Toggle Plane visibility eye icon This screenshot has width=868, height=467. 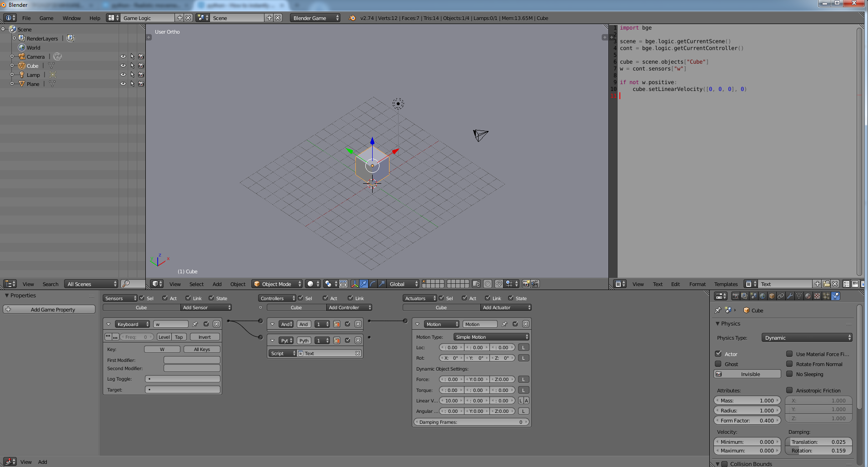coord(123,84)
